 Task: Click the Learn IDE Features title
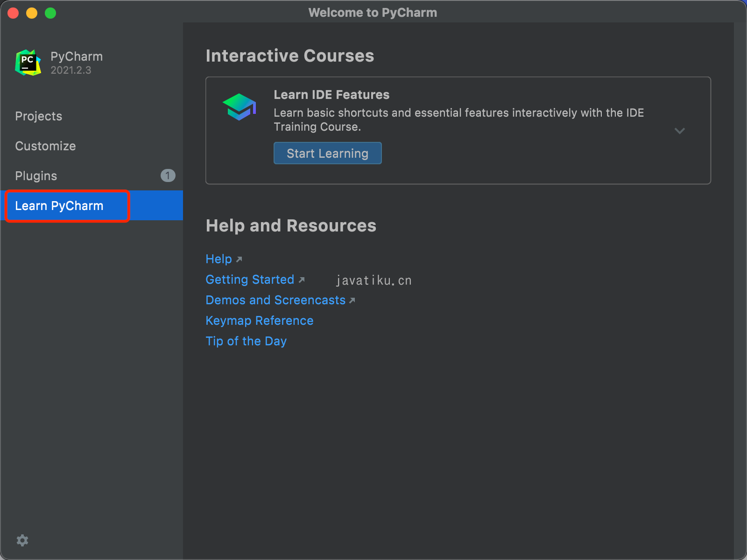(331, 95)
